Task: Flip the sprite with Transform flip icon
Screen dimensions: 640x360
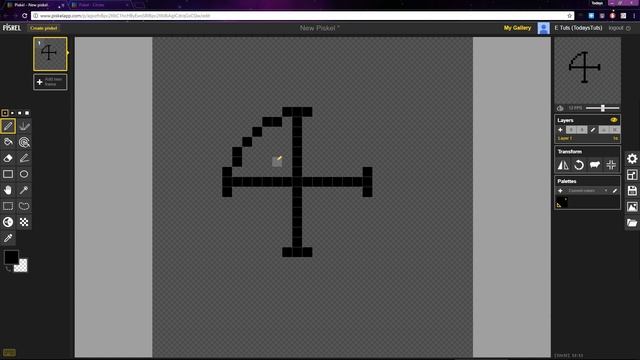Action: pos(563,165)
